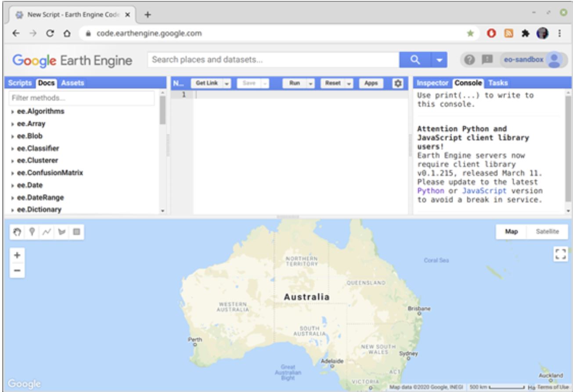Select the draw polygon shape tool
Screen dimensions: 573x392
[x=61, y=231]
